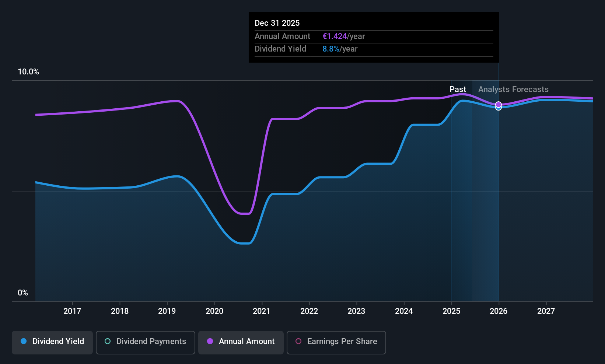
Task: Click the 2020 x-axis label
Action: [214, 311]
